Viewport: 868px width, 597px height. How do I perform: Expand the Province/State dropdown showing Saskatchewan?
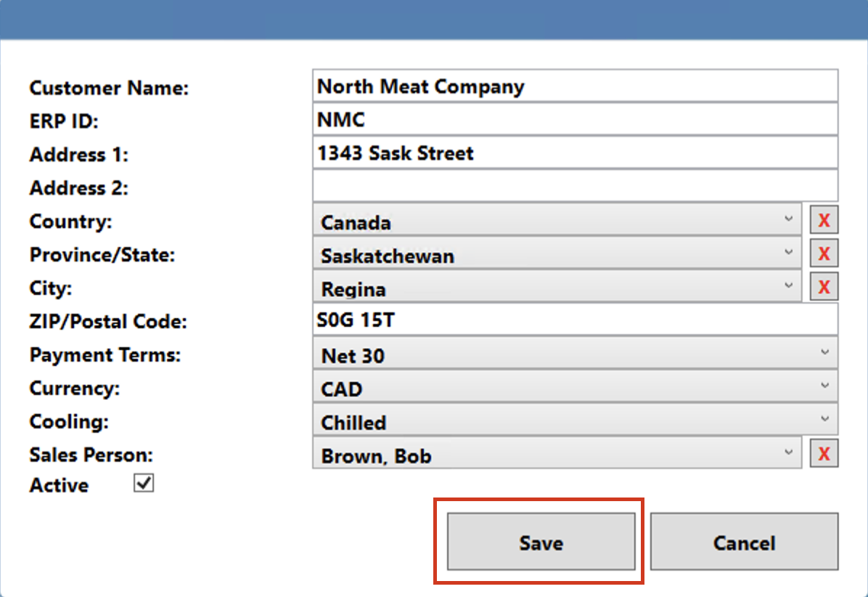coord(557,254)
